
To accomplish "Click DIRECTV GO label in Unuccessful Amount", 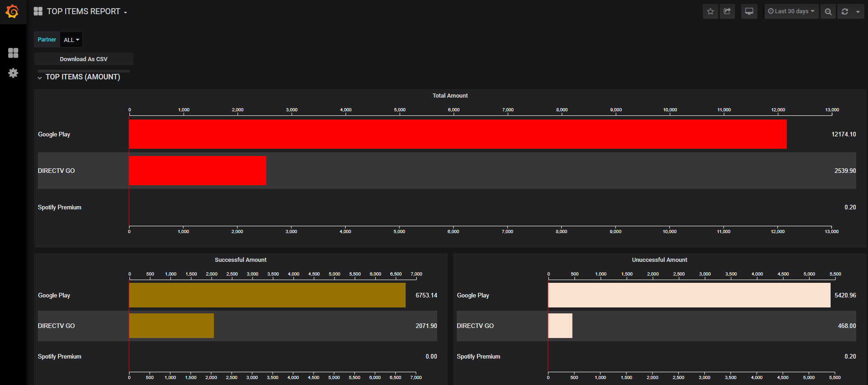I will pos(475,326).
